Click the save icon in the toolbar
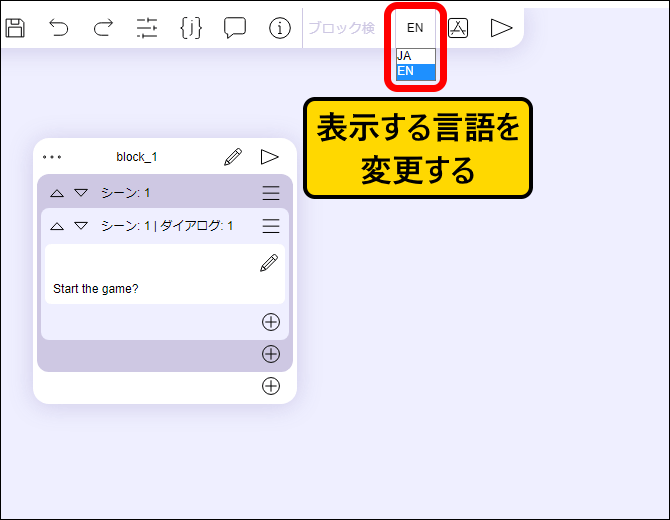This screenshot has height=520, width=670. (15, 28)
